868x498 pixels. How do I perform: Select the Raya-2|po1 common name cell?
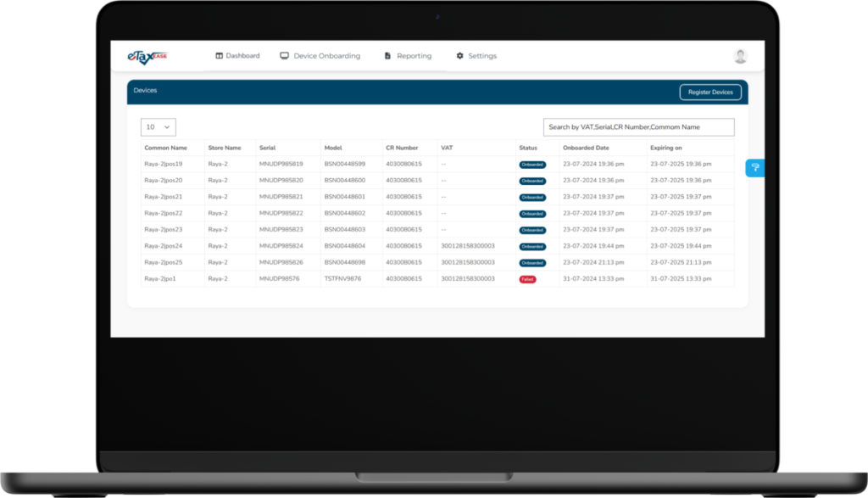click(x=160, y=278)
